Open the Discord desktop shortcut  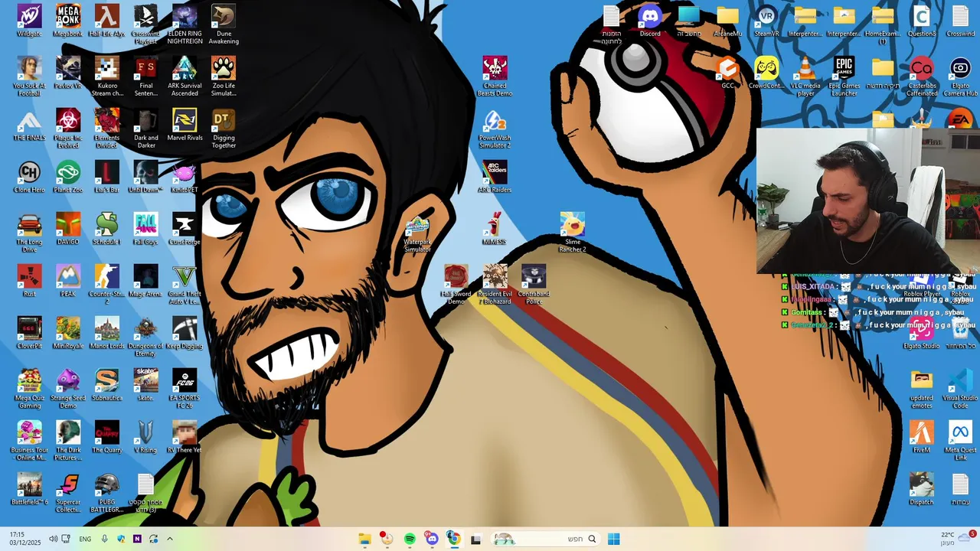tap(650, 21)
